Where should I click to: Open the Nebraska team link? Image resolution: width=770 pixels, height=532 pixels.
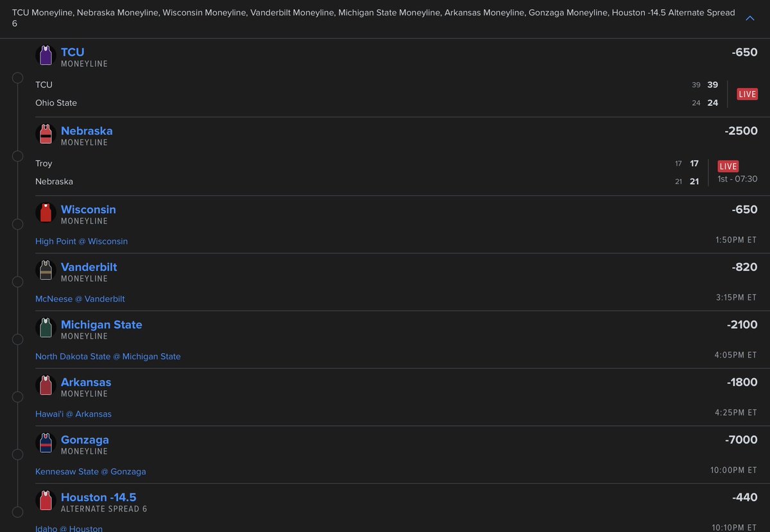[87, 131]
